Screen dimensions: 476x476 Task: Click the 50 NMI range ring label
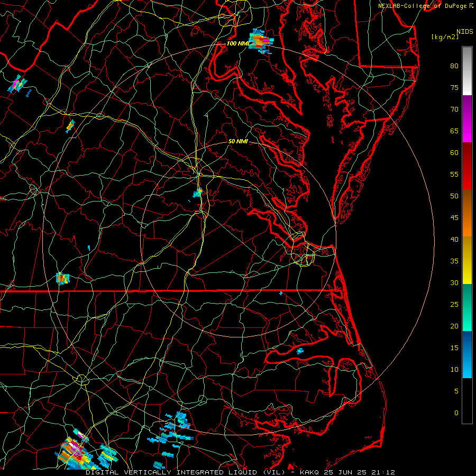[x=238, y=141]
